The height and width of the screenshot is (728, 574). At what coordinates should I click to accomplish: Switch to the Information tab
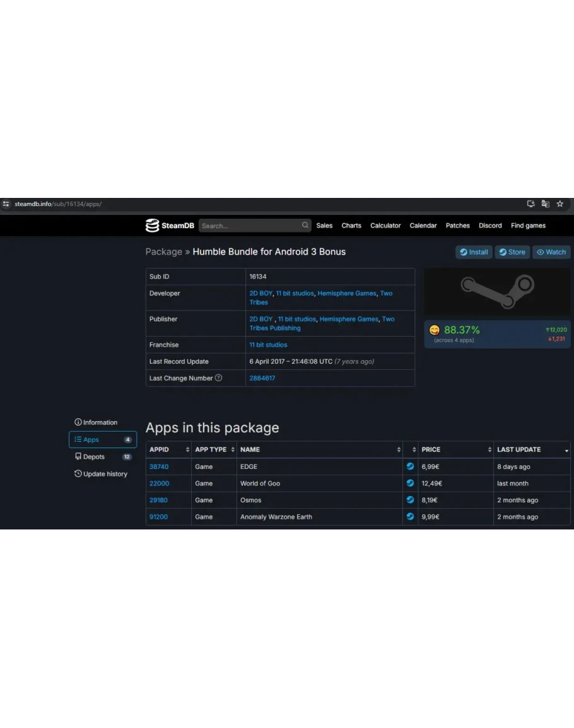pyautogui.click(x=103, y=422)
